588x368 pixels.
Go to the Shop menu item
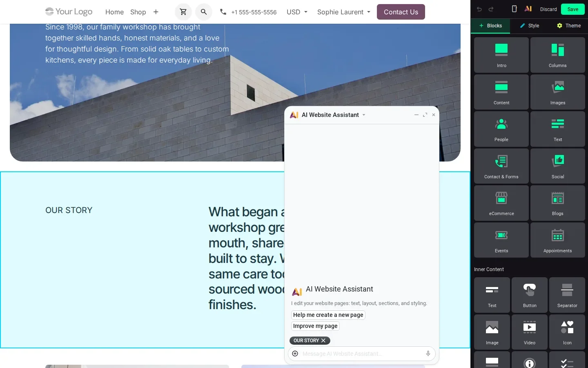(138, 12)
